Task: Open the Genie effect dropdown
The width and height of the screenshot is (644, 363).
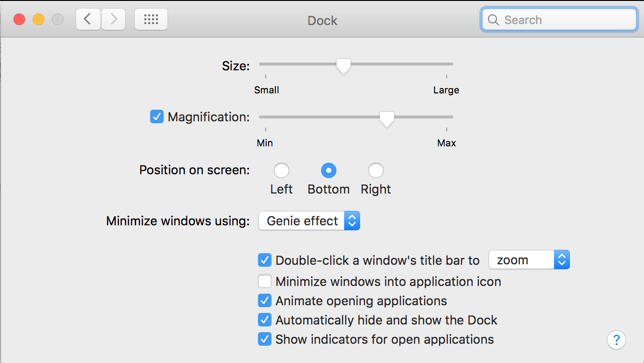Action: click(309, 221)
